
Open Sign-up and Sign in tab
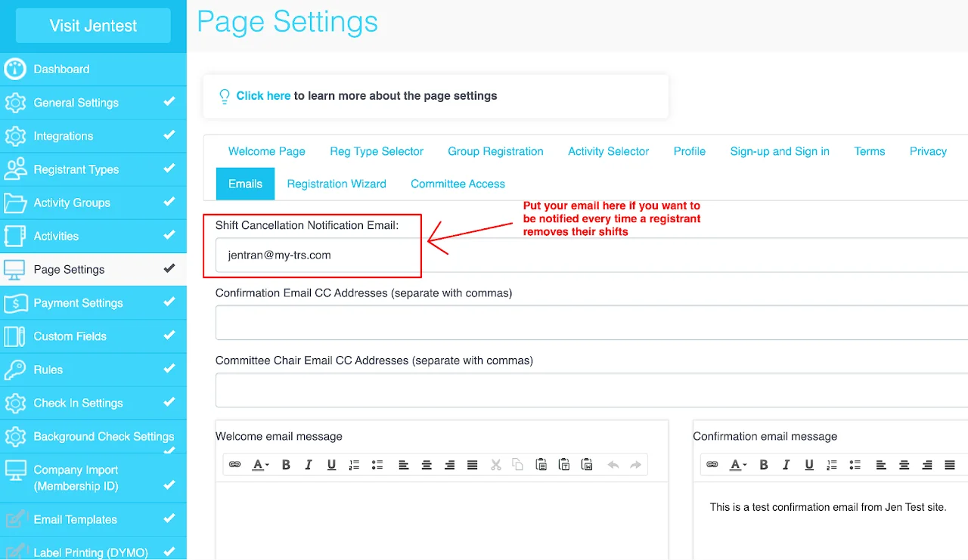coord(780,151)
